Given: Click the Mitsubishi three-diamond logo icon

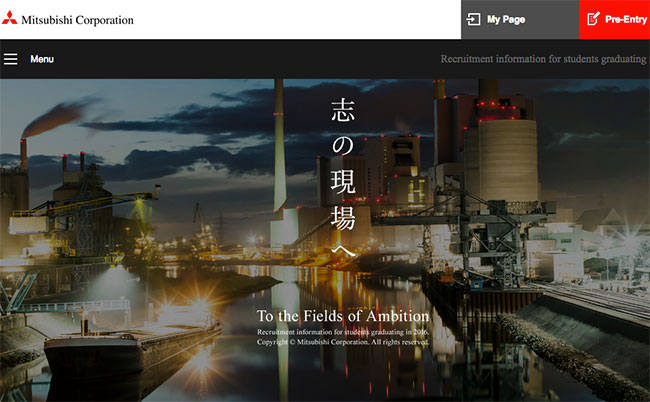Looking at the screenshot, I should [x=10, y=18].
